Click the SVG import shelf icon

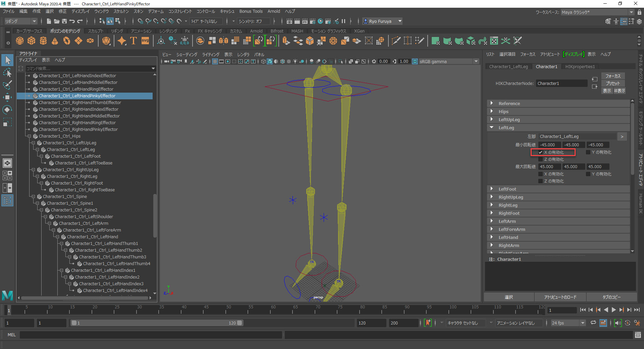pyautogui.click(x=145, y=41)
